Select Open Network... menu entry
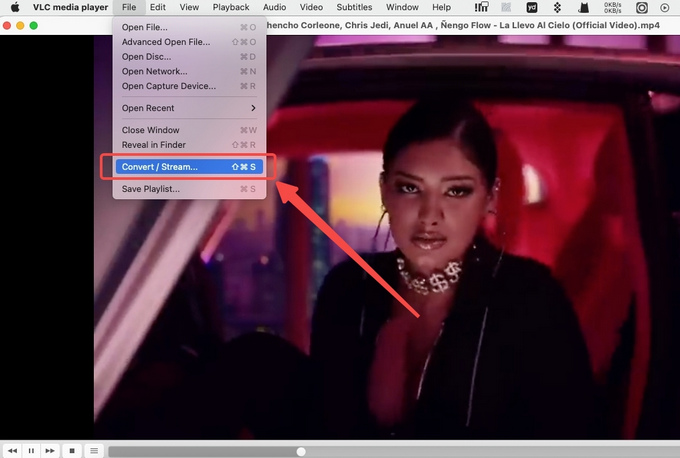This screenshot has height=458, width=680. [189, 72]
